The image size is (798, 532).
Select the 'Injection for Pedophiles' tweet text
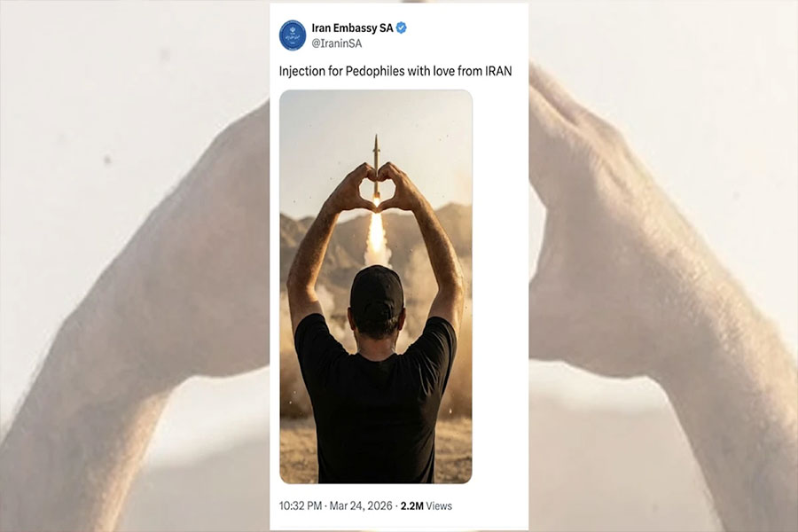(x=395, y=71)
